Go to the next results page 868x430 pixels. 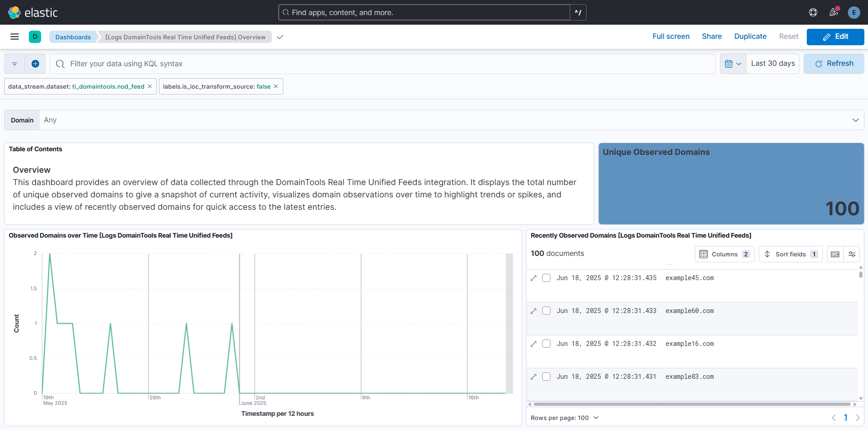tap(857, 417)
